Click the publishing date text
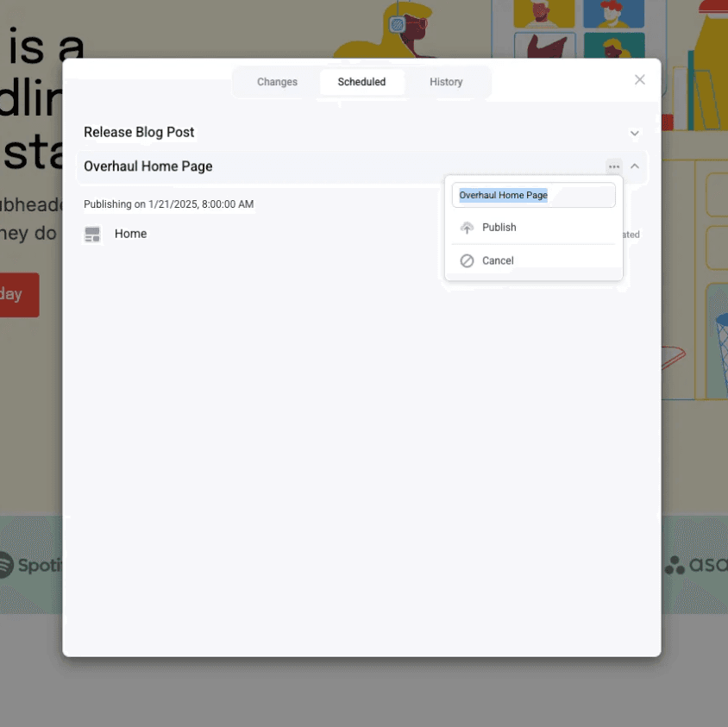 [x=168, y=204]
